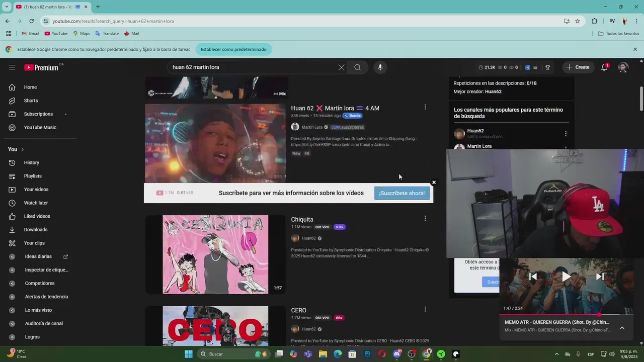Seek on the miniplayer progress bar
Screen dimensions: 644x362
tap(567, 315)
